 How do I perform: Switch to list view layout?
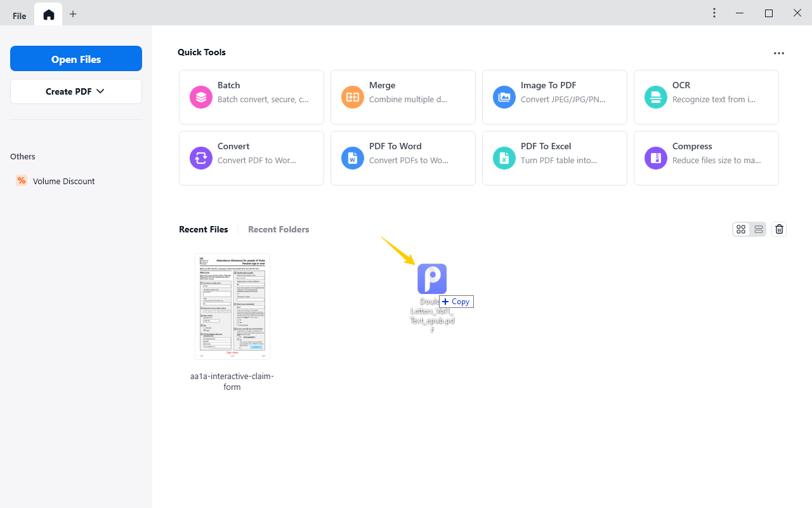[x=759, y=229]
